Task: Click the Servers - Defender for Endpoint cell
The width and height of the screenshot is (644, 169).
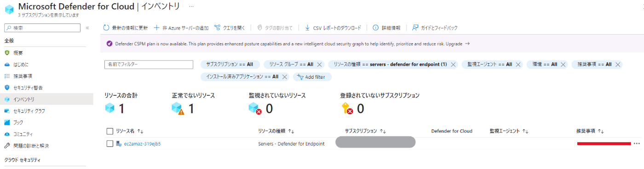Action: coord(291,144)
